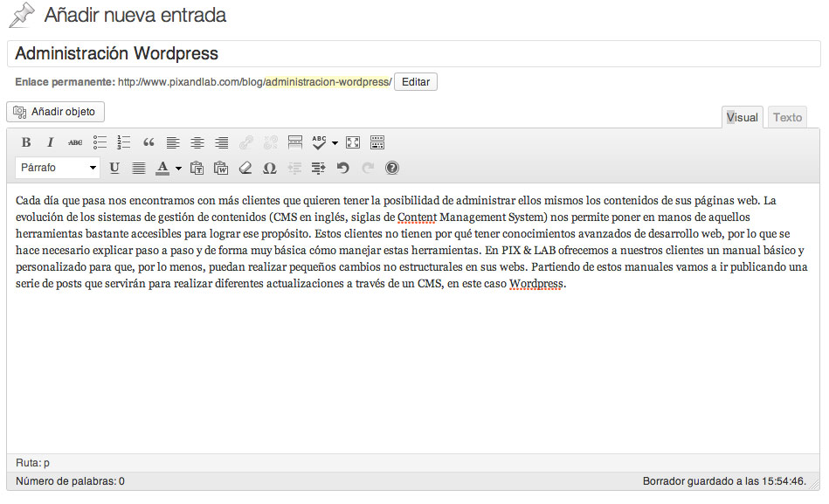
Task: Click the Añadir objeto media button
Action: tap(56, 112)
